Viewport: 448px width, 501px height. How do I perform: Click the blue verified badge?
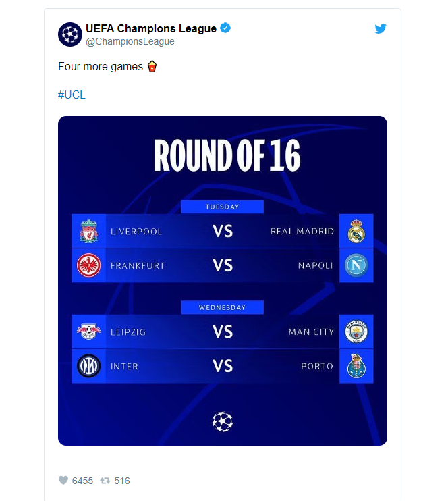(x=225, y=28)
